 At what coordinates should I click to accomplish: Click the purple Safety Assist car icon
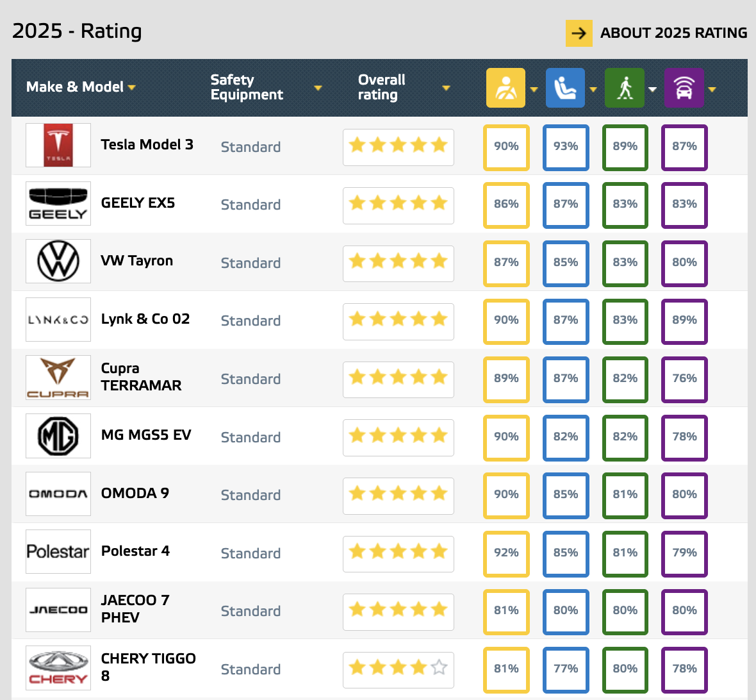pos(684,88)
